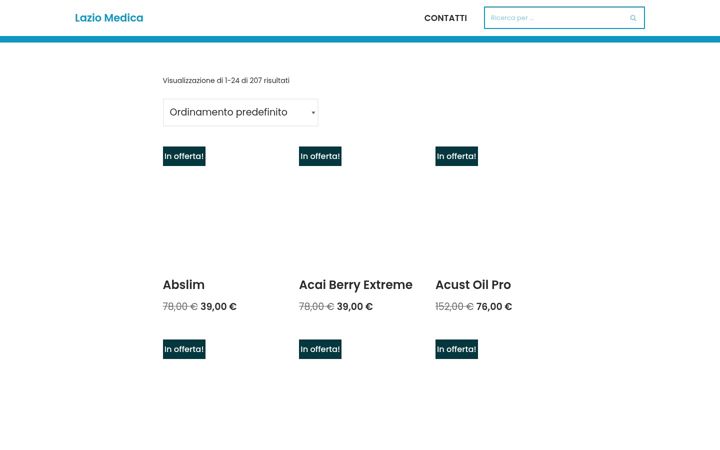Click the search magnifier icon
Image resolution: width=720 pixels, height=450 pixels.
coord(633,18)
